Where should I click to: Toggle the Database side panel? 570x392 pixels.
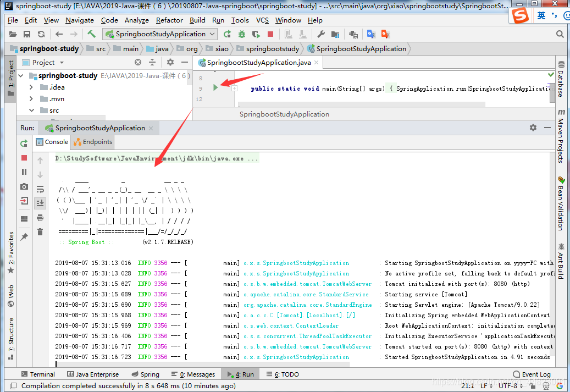(561, 79)
